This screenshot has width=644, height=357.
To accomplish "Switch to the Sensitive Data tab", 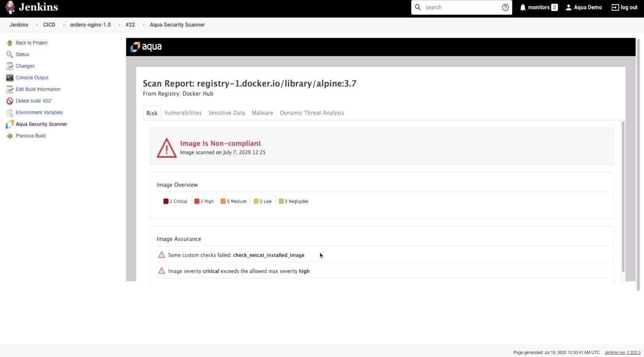I will (227, 113).
